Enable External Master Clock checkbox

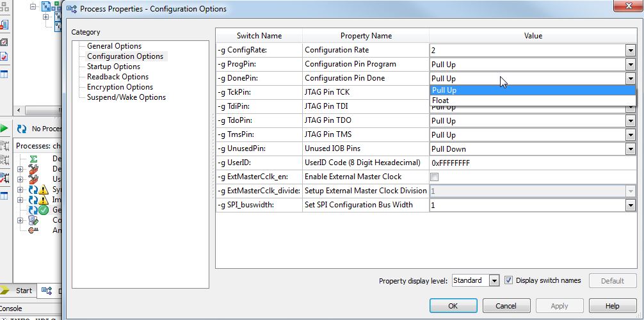(x=435, y=177)
